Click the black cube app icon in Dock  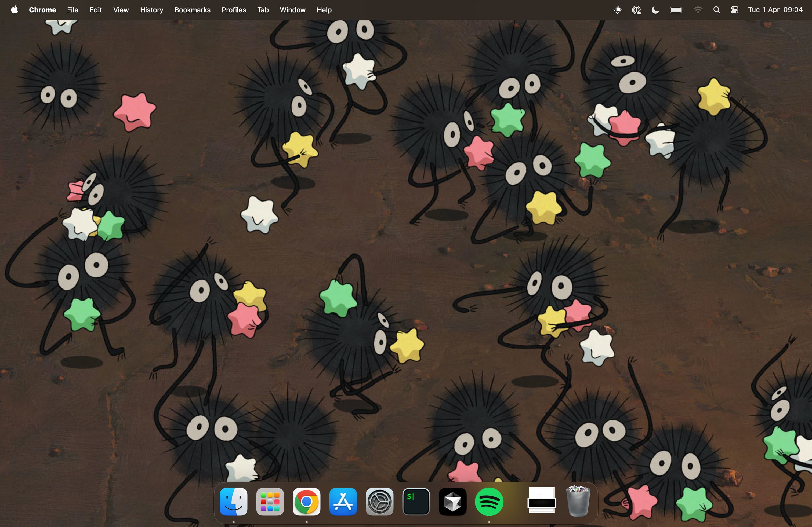coord(452,502)
